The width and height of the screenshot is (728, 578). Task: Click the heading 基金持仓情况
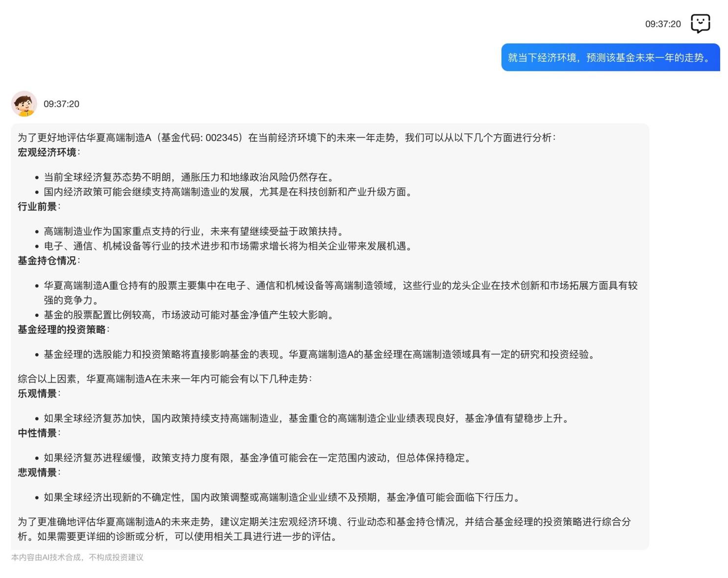(x=48, y=261)
